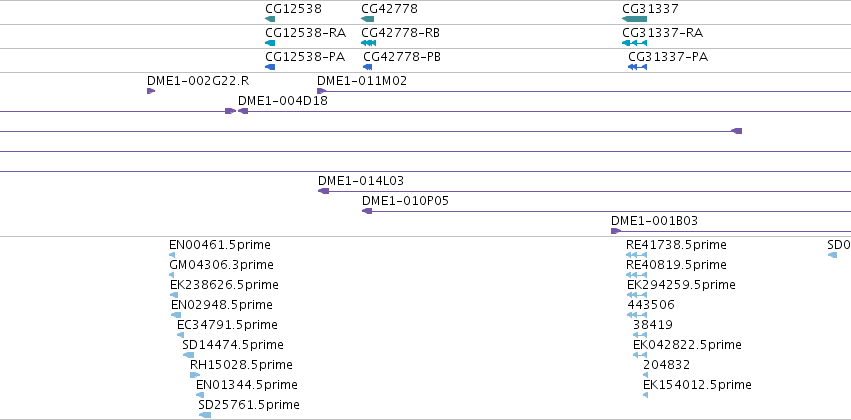Click the CG31337 gene arrow glyph

tap(634, 19)
